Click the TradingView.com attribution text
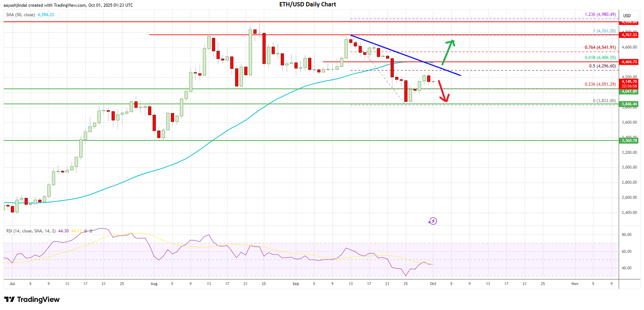 68,5
